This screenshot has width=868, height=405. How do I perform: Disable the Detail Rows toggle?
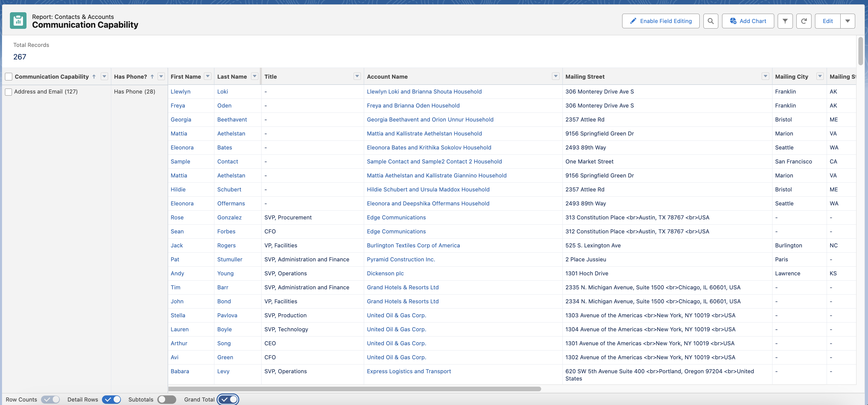pos(112,399)
